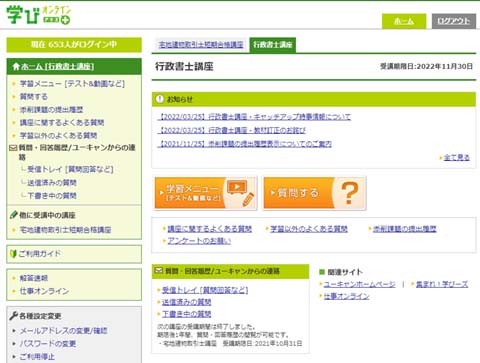
Task: Click the ホーム button at top right
Action: pos(404,21)
